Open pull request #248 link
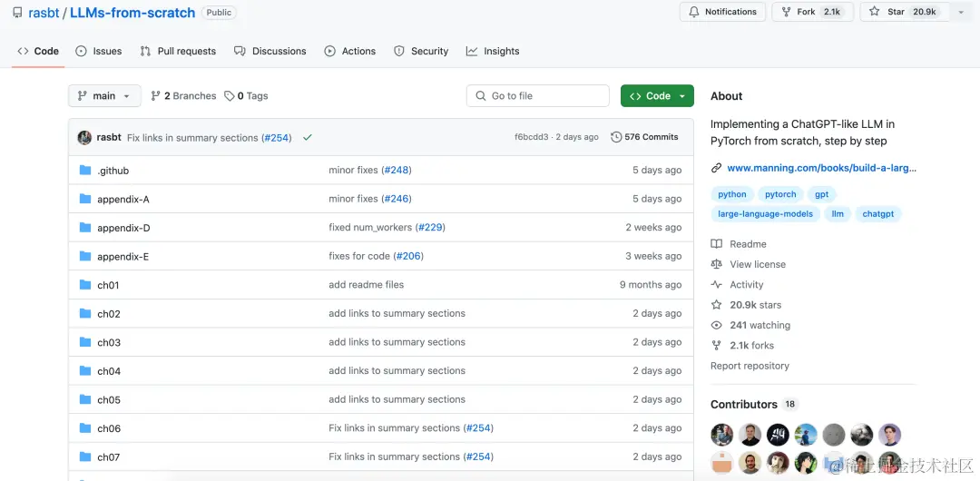 point(397,170)
